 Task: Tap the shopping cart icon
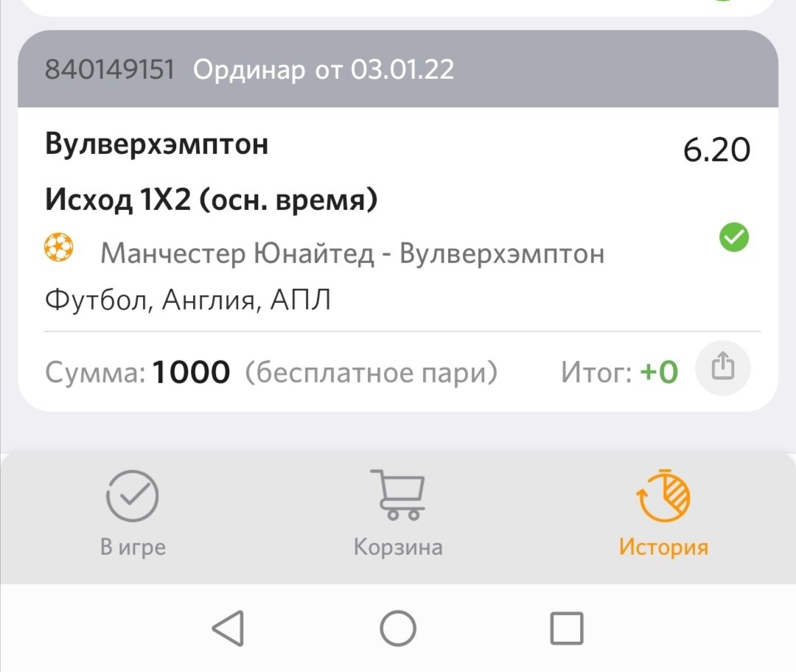pyautogui.click(x=398, y=494)
